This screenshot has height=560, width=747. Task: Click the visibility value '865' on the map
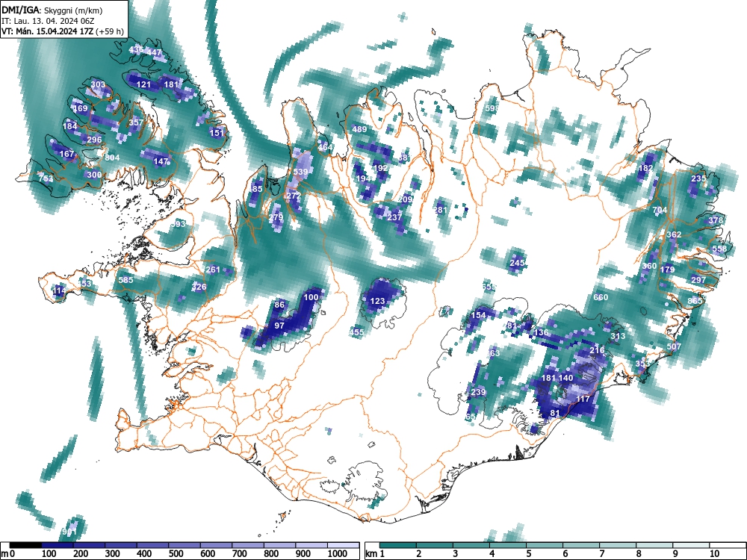click(x=695, y=301)
